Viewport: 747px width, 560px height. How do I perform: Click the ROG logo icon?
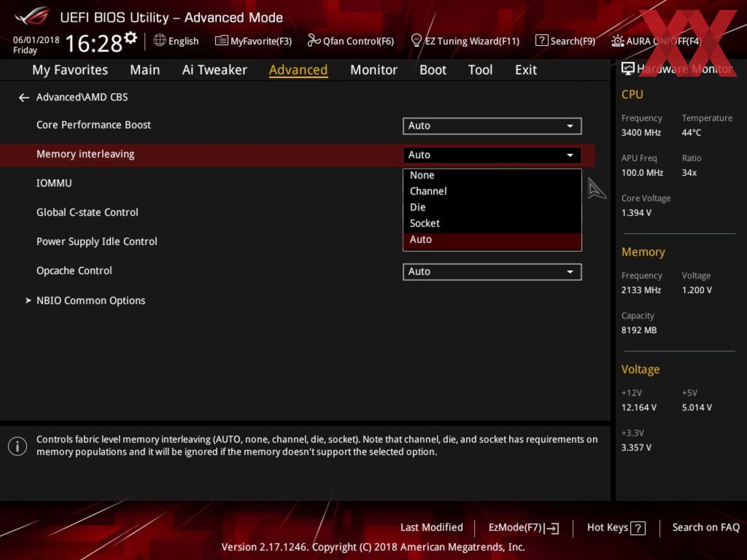point(31,16)
